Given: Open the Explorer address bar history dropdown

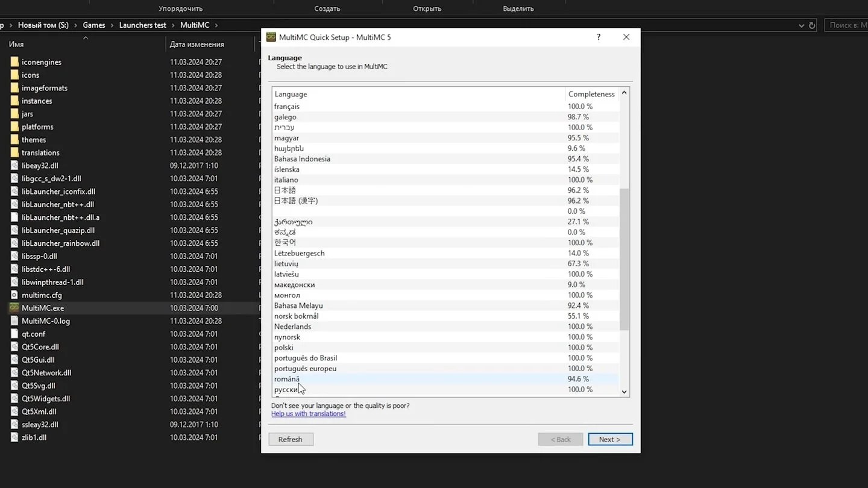Looking at the screenshot, I should [801, 25].
